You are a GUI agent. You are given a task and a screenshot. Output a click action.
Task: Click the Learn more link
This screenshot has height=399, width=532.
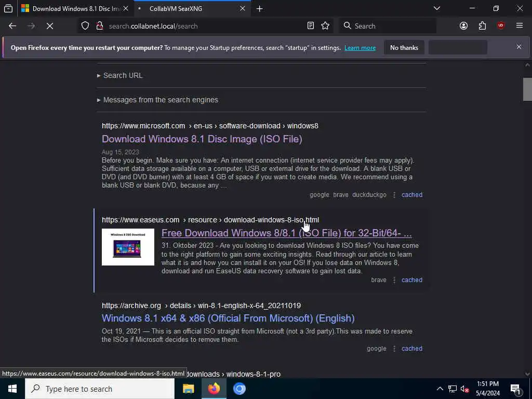(x=360, y=48)
